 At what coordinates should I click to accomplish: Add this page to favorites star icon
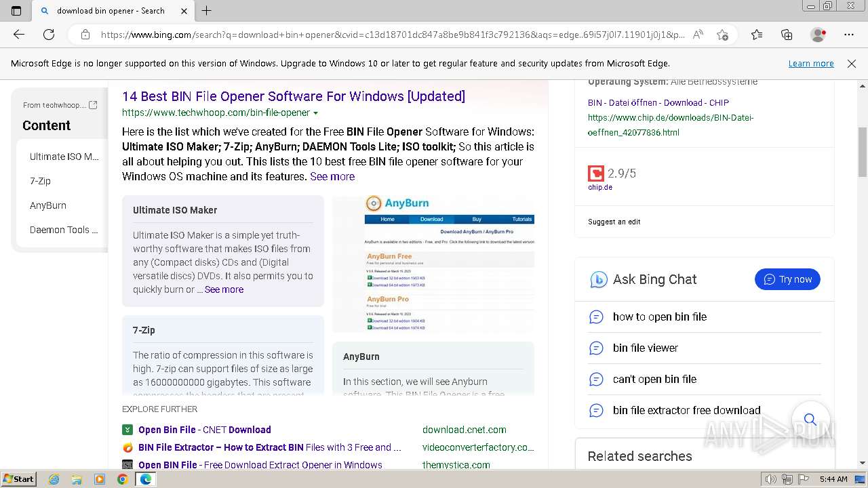tap(722, 35)
